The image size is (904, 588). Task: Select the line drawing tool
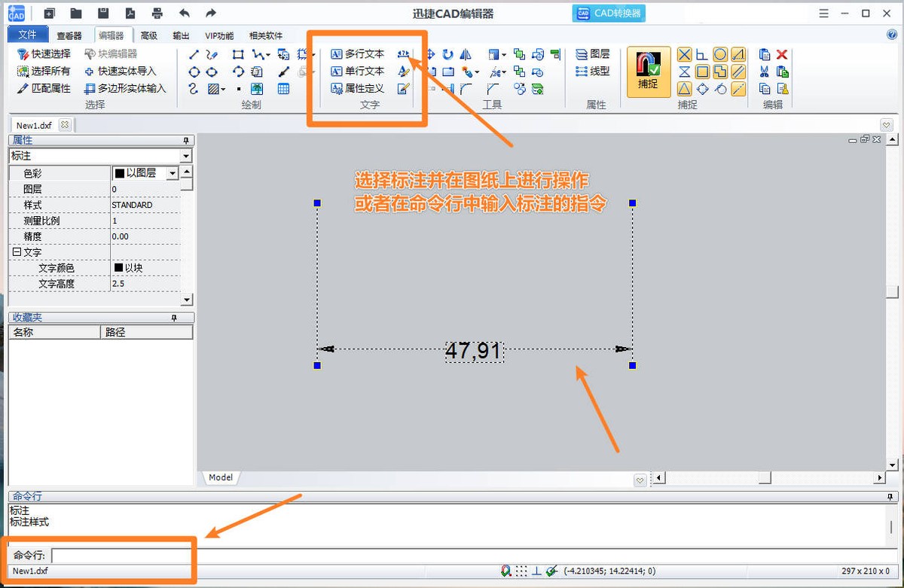point(194,54)
